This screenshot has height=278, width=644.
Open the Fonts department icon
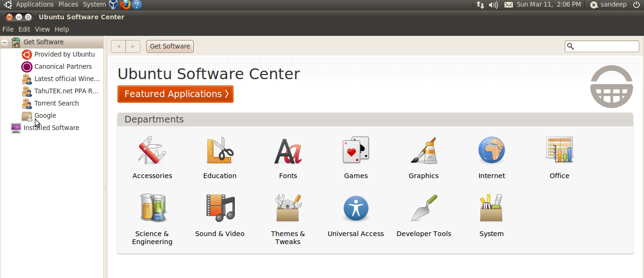point(288,151)
